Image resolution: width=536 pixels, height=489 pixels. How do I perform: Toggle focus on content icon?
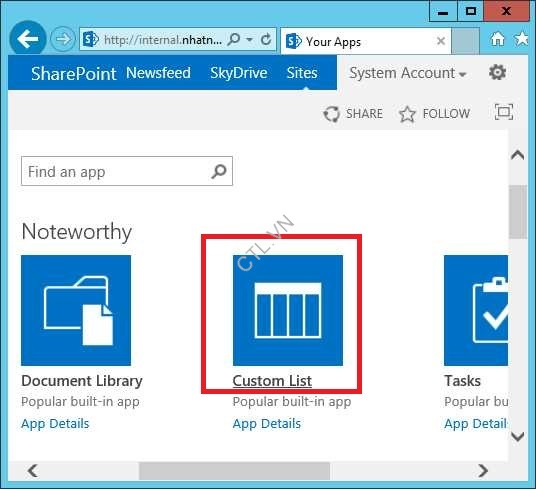tap(504, 112)
